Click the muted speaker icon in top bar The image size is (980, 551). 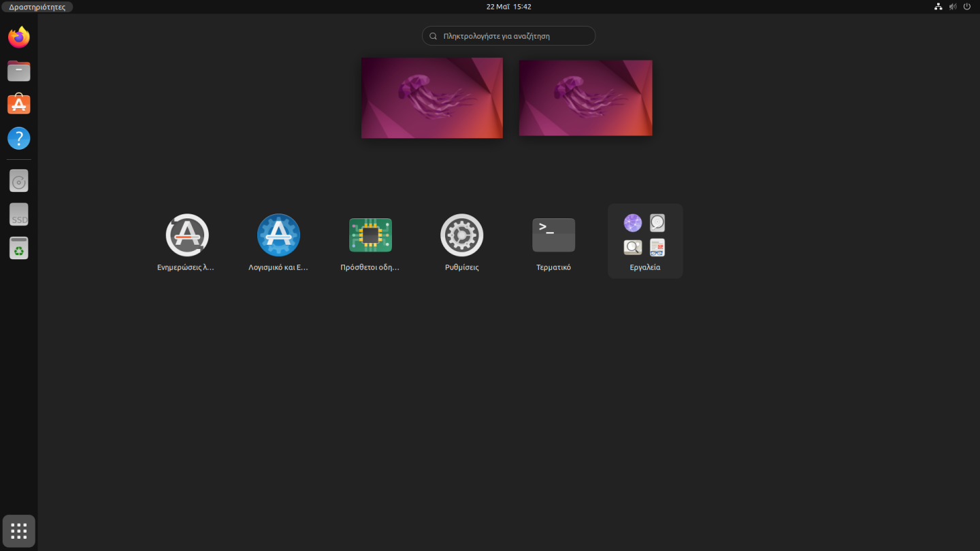point(953,7)
